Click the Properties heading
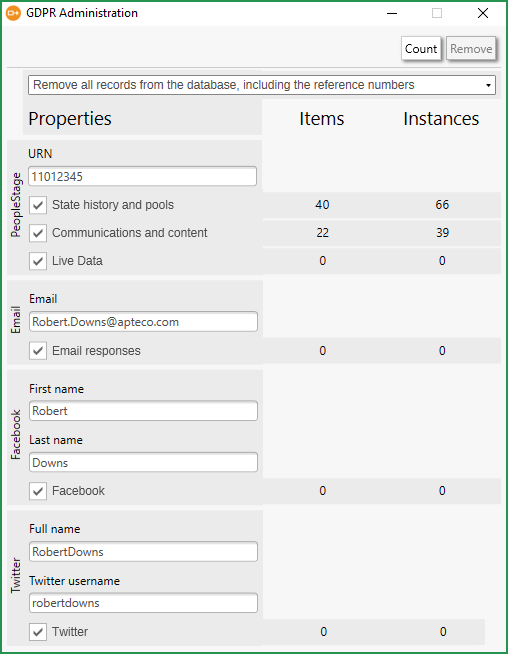The height and width of the screenshot is (654, 508). pyautogui.click(x=70, y=119)
